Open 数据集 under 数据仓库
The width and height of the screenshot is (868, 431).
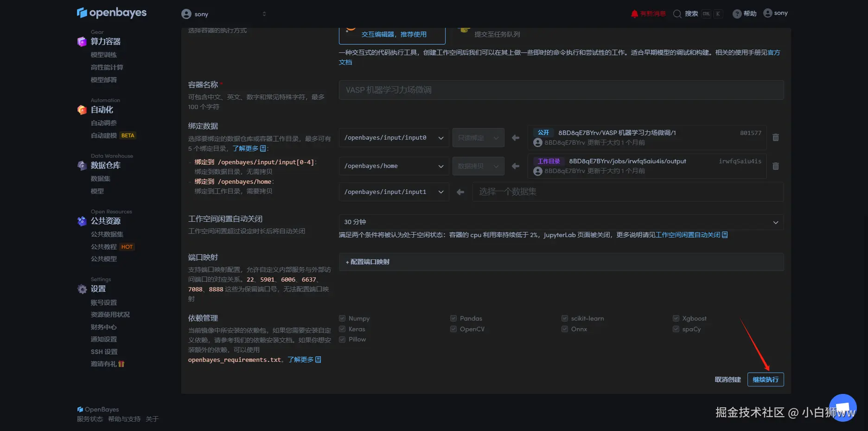pyautogui.click(x=101, y=179)
